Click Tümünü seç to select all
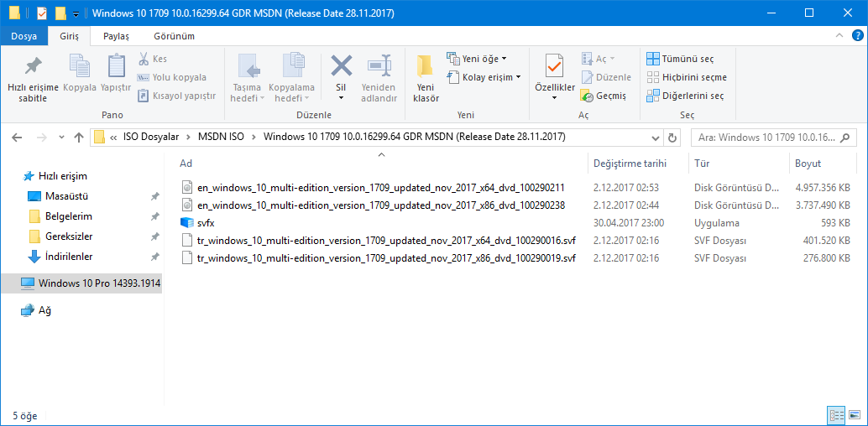Screen dimensions: 868x426 click(x=680, y=59)
